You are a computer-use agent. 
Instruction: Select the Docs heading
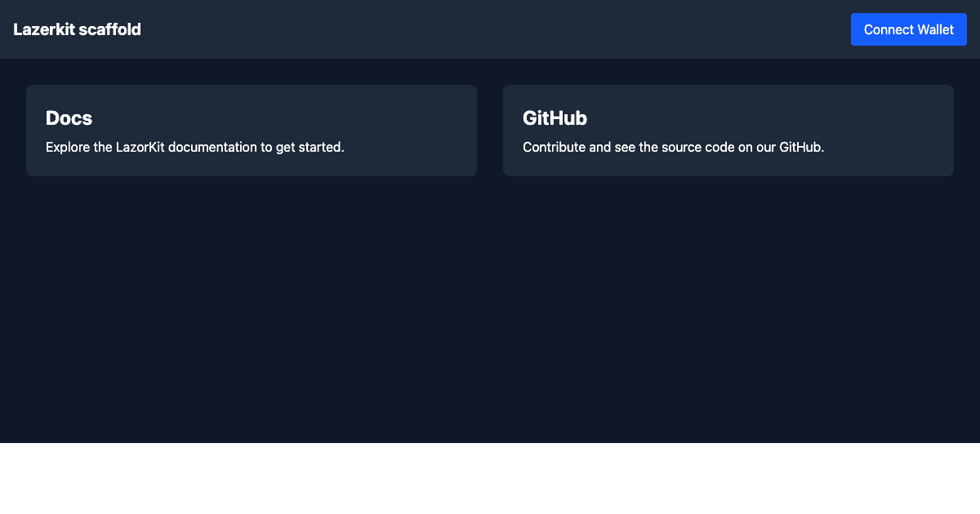click(x=69, y=119)
